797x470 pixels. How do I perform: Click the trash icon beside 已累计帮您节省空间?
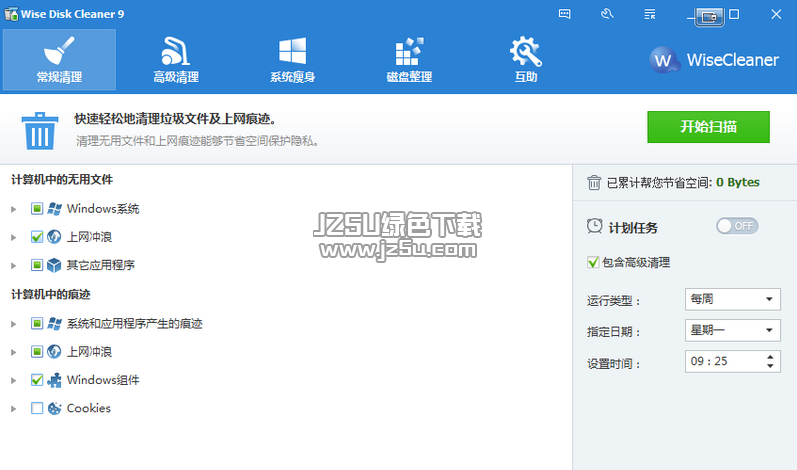pos(594,182)
